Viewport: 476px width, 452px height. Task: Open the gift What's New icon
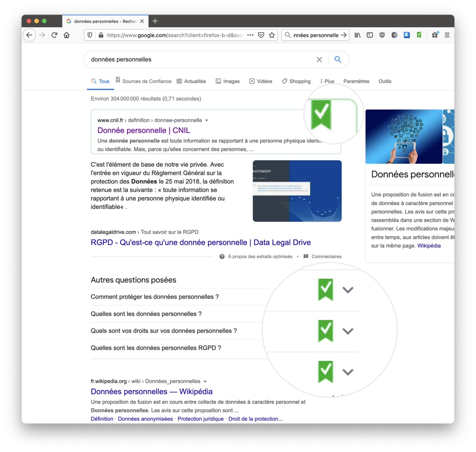pyautogui.click(x=435, y=35)
